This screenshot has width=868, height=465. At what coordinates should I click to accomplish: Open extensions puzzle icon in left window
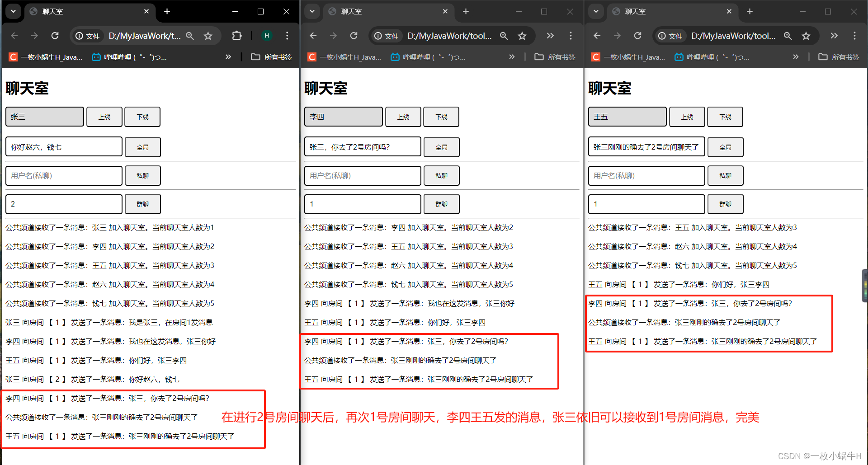[x=237, y=36]
